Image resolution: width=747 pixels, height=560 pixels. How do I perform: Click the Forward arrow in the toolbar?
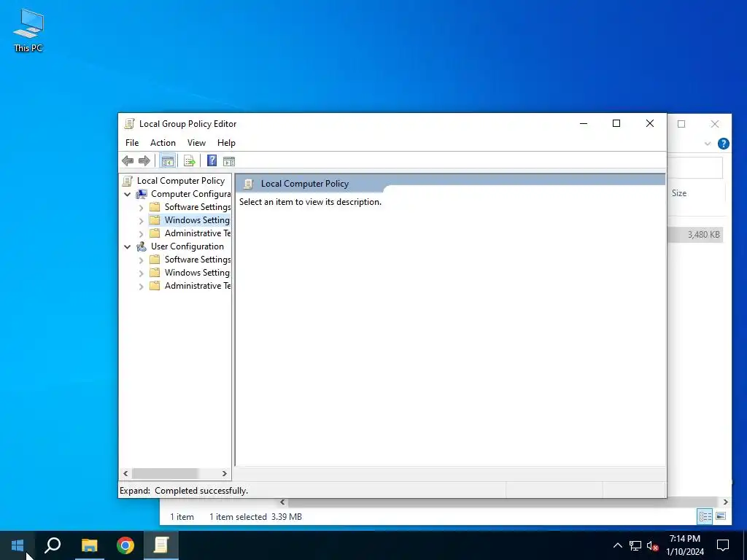pos(144,161)
